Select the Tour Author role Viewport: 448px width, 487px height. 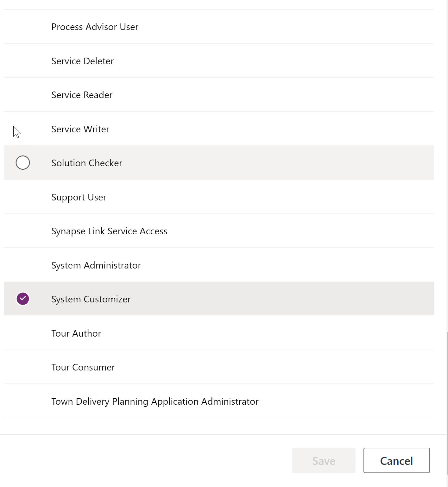[76, 333]
